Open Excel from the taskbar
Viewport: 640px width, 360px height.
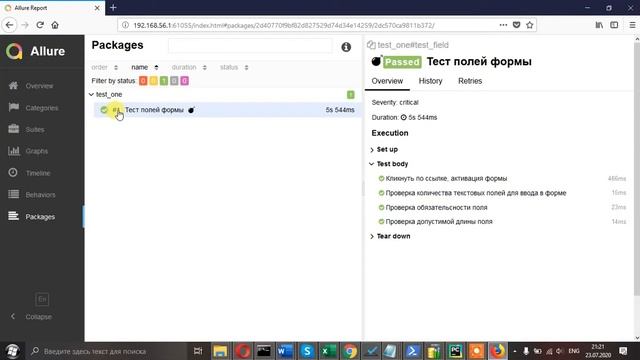coord(328,351)
